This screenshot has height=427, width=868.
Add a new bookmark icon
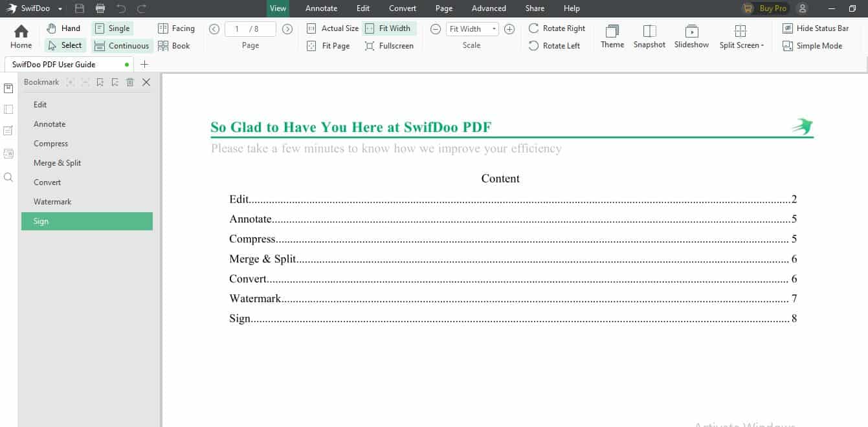click(x=100, y=82)
